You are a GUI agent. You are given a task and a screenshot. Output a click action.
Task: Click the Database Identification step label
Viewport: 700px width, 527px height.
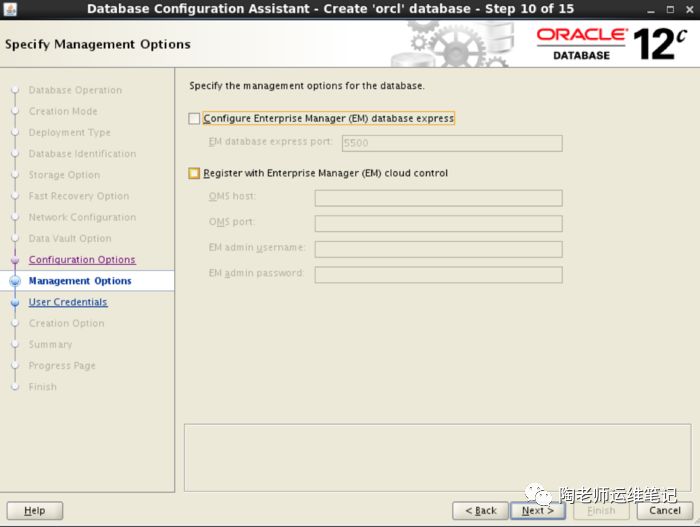pyautogui.click(x=82, y=154)
